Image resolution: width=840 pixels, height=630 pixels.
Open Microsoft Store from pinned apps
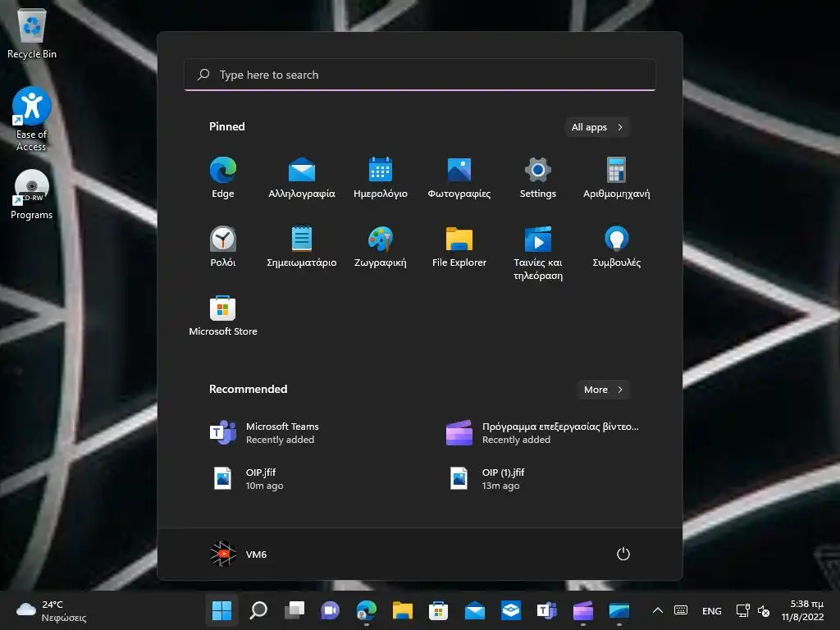(x=223, y=316)
